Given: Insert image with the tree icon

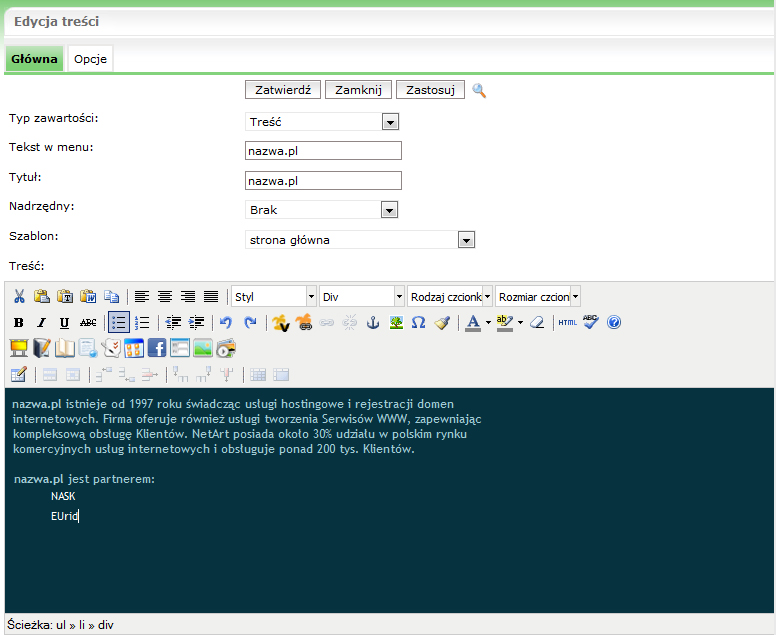Looking at the screenshot, I should click(x=396, y=323).
